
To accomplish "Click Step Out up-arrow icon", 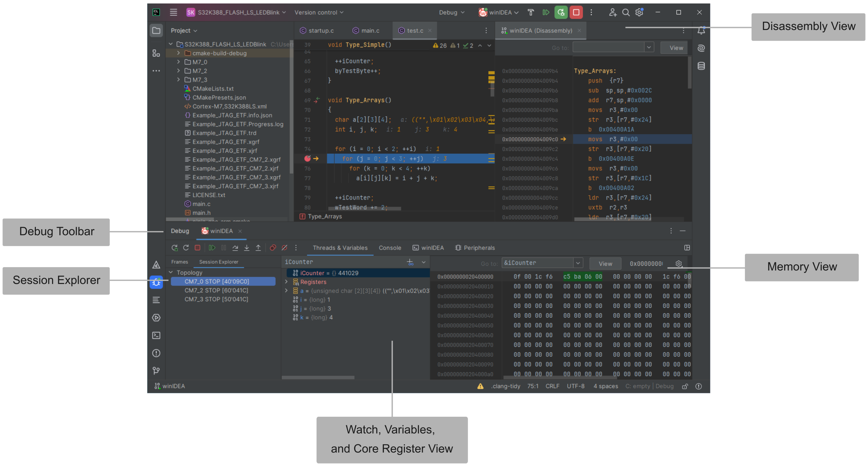I will [258, 248].
